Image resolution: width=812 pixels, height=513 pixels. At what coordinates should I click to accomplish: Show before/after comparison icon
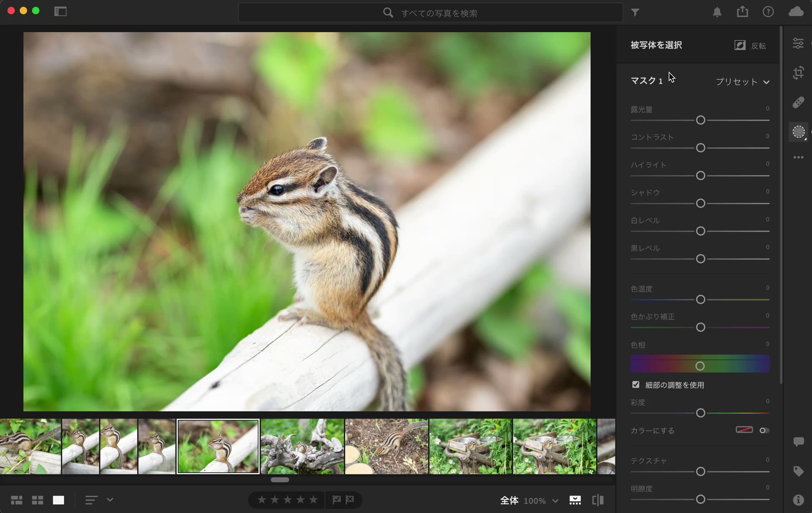pyautogui.click(x=598, y=500)
